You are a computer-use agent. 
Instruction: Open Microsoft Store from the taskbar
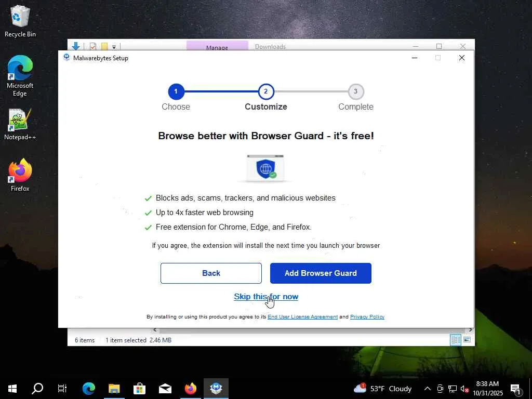pyautogui.click(x=139, y=389)
